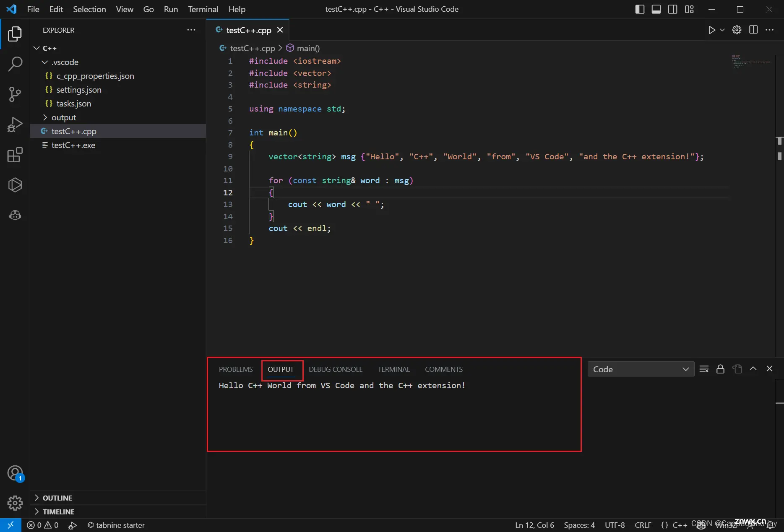The image size is (784, 532).
Task: Open the Extensions view
Action: click(x=15, y=155)
